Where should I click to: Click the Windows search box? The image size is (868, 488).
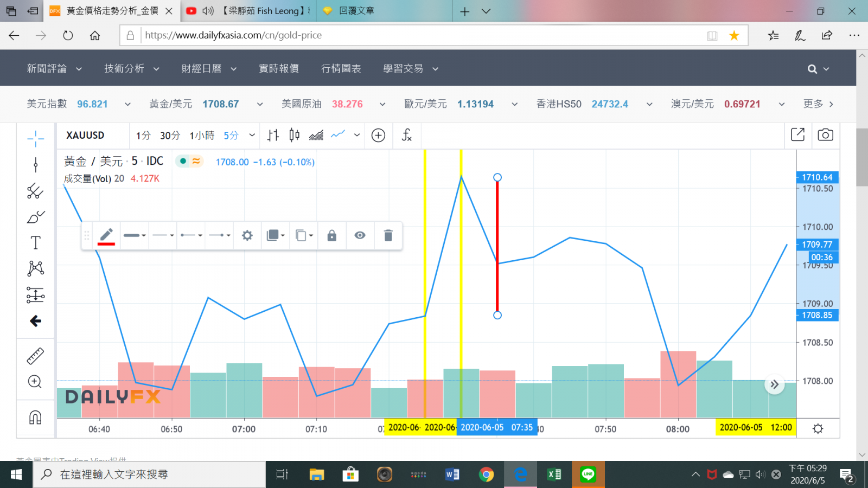(150, 475)
